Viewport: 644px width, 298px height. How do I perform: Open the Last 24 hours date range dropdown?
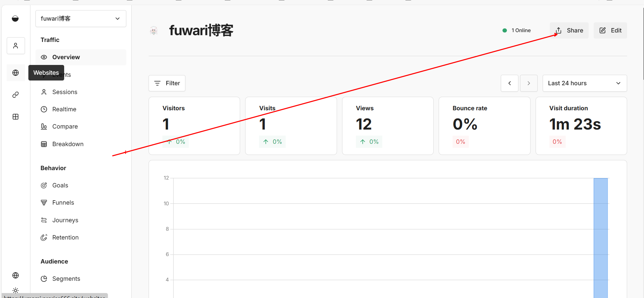[584, 83]
